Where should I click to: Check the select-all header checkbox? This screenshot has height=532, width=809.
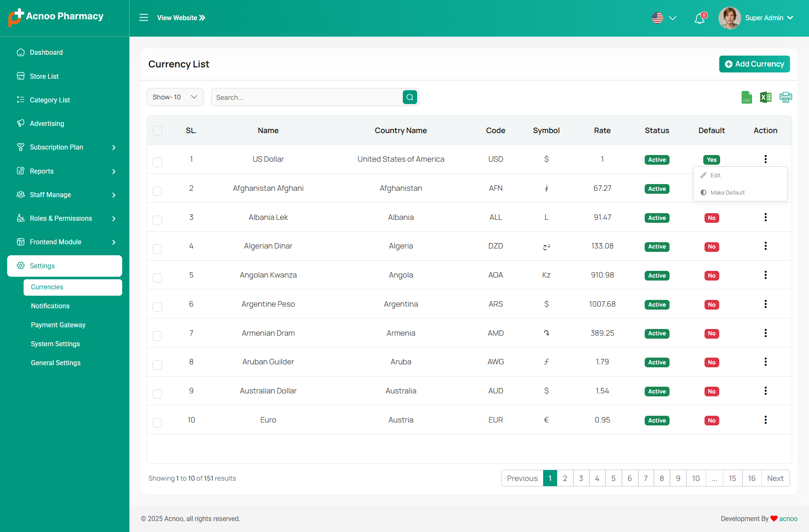(157, 131)
